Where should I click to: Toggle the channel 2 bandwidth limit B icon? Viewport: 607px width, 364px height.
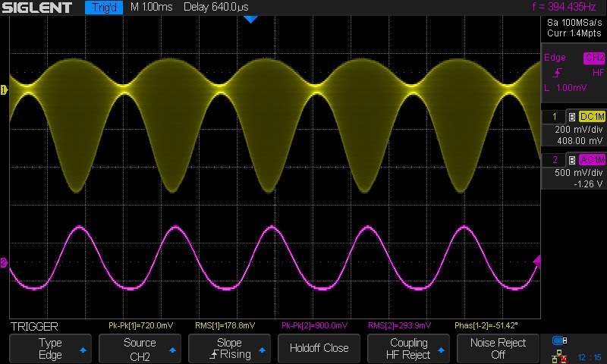[x=571, y=159]
